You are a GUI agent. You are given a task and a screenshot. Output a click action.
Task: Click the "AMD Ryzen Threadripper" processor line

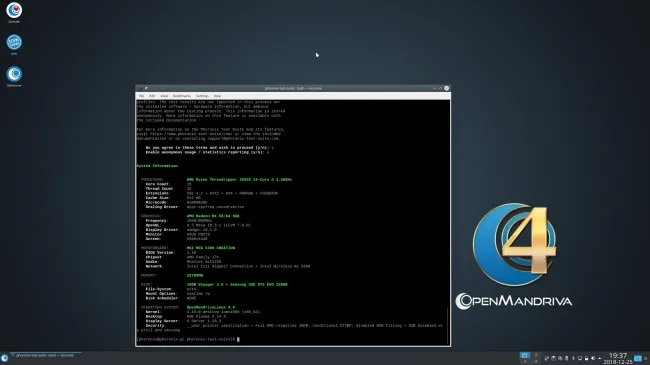239,180
